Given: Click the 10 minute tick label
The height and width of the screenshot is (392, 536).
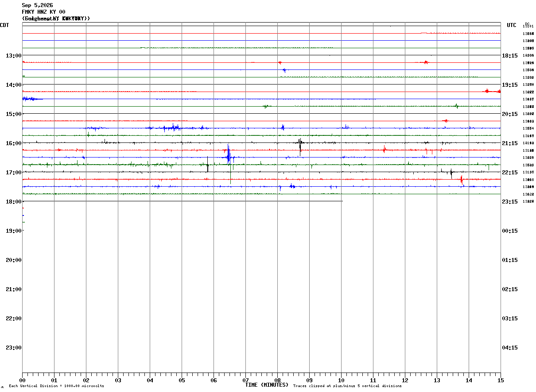Looking at the screenshot, I should click(341, 380).
